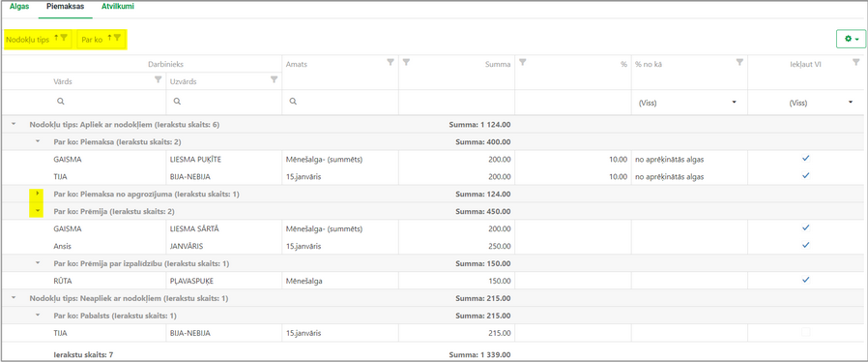This screenshot has width=868, height=362.
Task: Open filter for % no kā column
Action: (x=739, y=63)
